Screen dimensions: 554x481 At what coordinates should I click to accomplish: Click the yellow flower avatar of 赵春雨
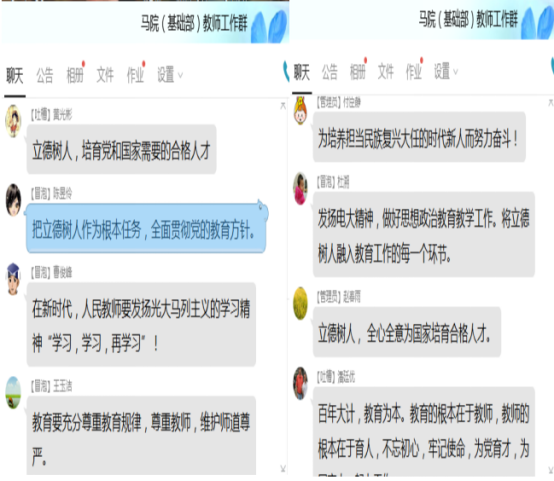click(300, 304)
